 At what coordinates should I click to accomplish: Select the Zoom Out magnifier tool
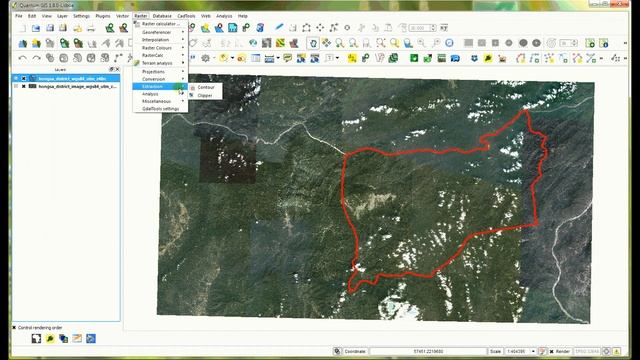tap(353, 43)
